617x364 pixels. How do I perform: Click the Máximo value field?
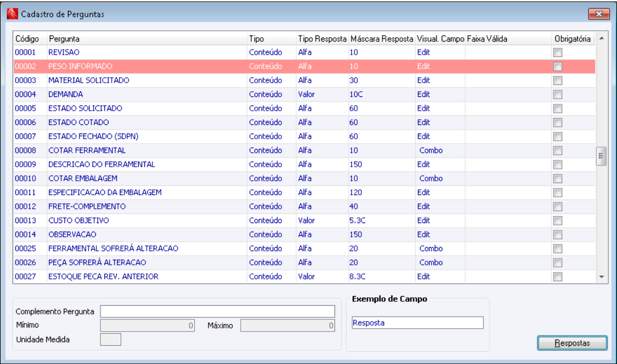click(288, 325)
